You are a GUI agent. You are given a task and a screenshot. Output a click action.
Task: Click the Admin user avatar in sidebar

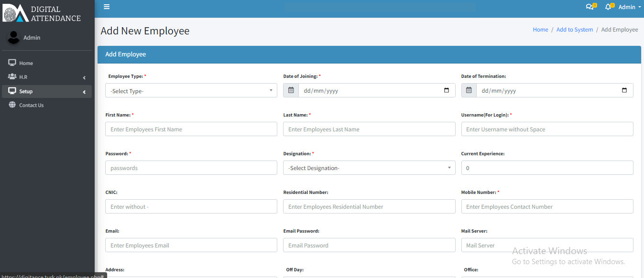pos(14,38)
